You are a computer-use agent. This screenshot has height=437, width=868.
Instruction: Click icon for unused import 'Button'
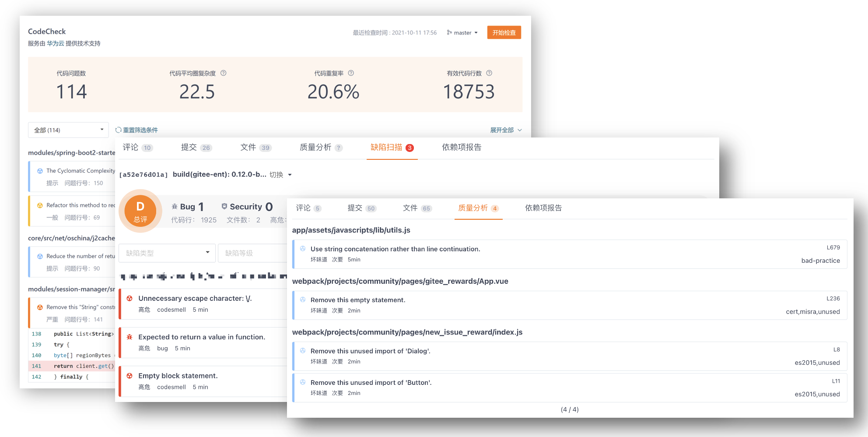(303, 382)
